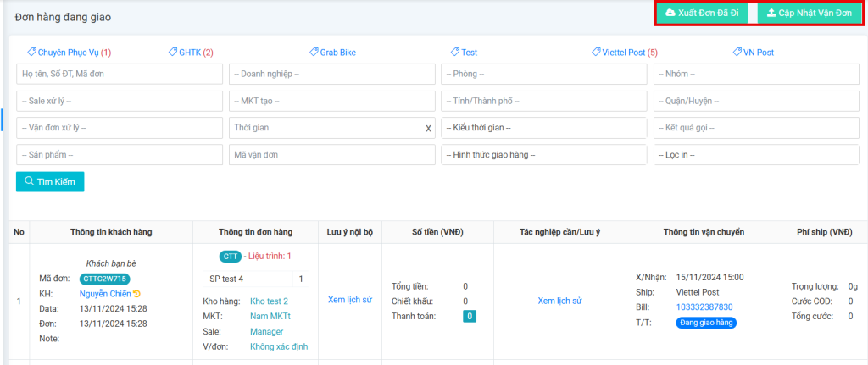Clear the Thời gian field with X
The width and height of the screenshot is (868, 365).
tap(428, 128)
